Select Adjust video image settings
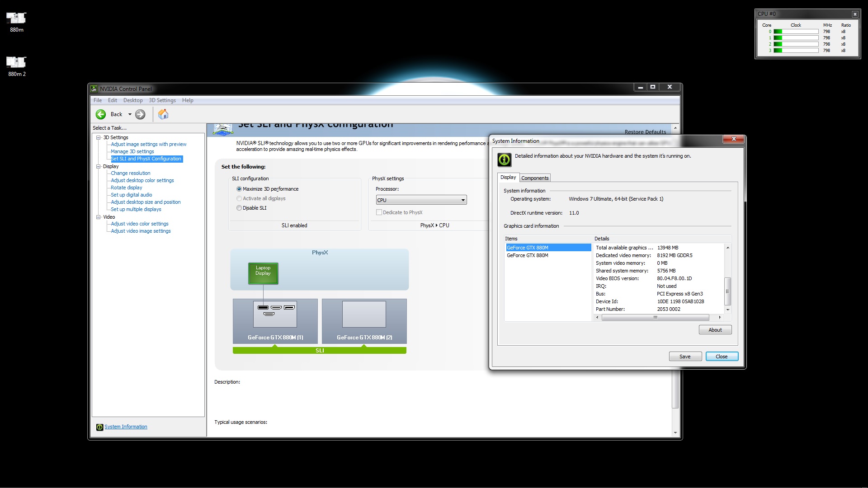Screen dimensions: 868x488 pos(141,231)
